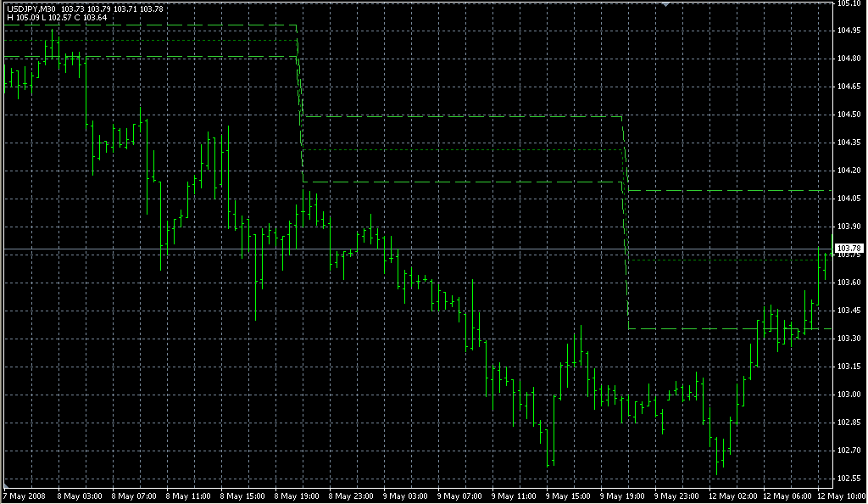Click the 103.00 price scale label
The image size is (868, 504).
click(x=849, y=395)
